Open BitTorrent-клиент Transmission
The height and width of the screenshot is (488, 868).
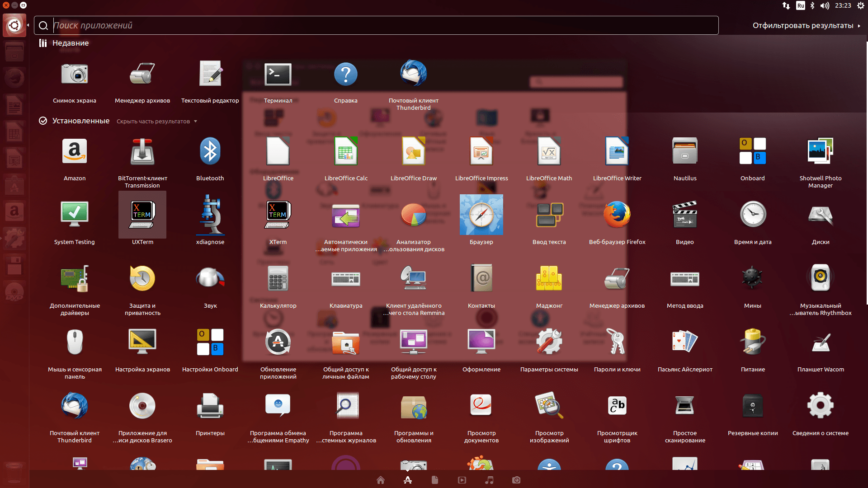(x=142, y=151)
